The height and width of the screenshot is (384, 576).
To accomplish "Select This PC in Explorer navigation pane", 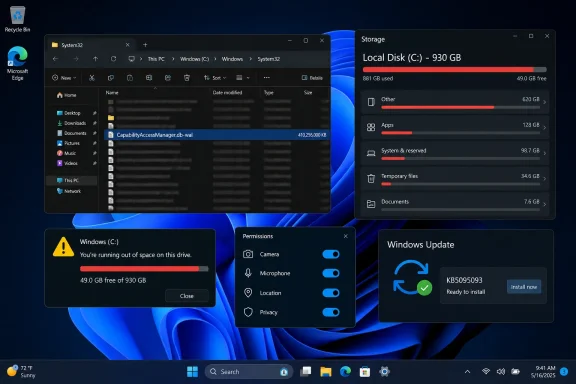I will click(71, 180).
